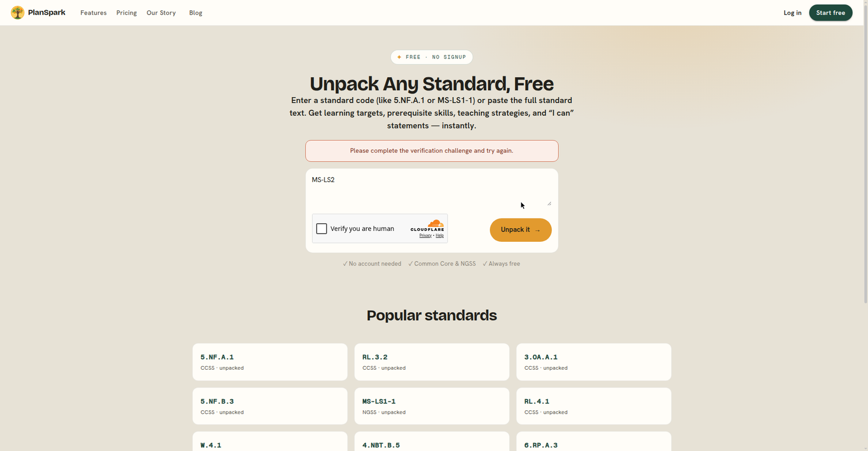Click the Unpack it button
This screenshot has width=868, height=451.
521,230
